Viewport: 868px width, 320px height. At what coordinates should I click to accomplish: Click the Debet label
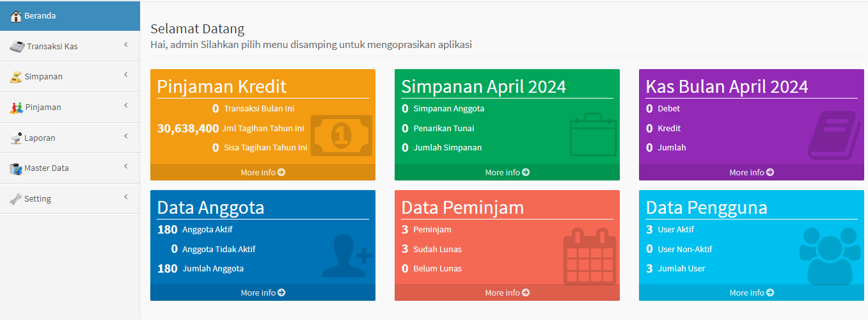(669, 109)
